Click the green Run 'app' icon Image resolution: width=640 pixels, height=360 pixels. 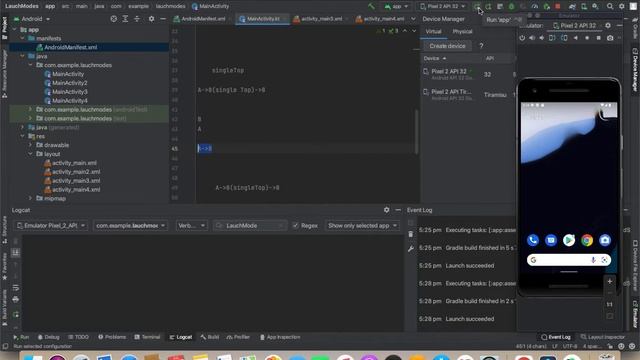coord(477,6)
